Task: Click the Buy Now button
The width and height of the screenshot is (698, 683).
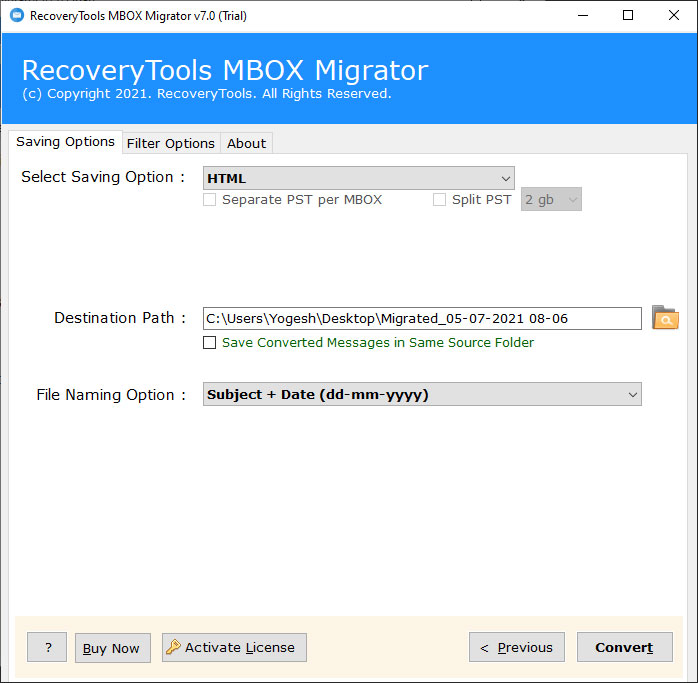Action: pyautogui.click(x=113, y=648)
